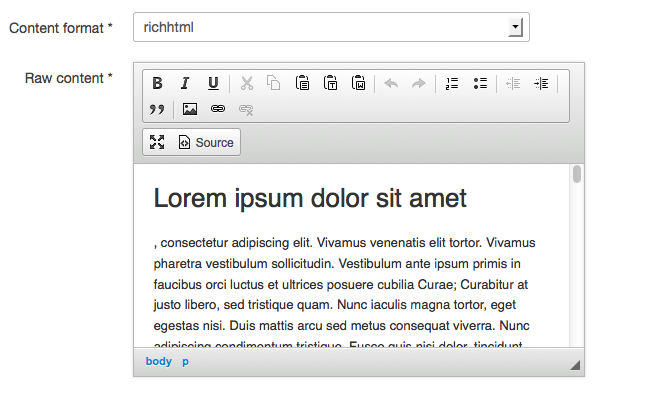Select Paste as plain text icon
Viewport: 654px width, 397px height.
(330, 83)
